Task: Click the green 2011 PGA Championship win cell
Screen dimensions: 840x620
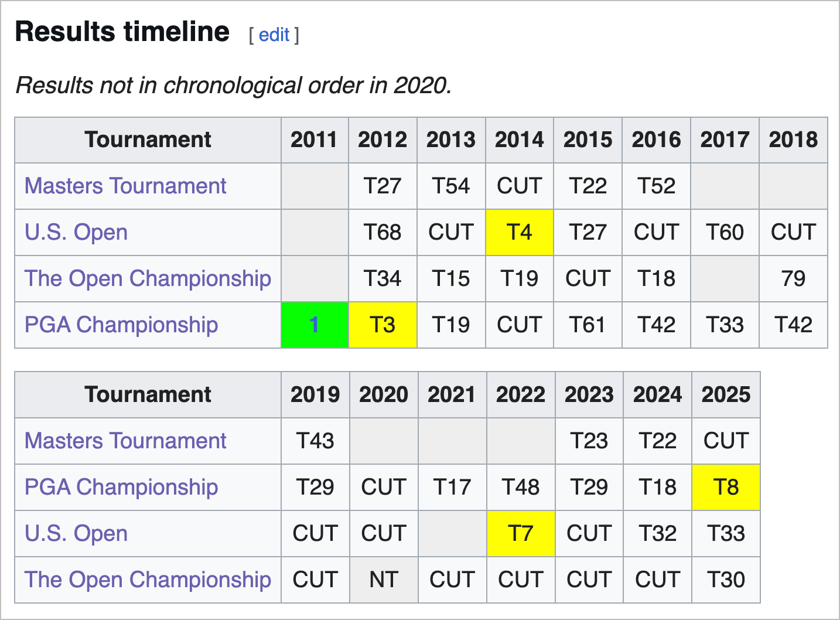Action: tap(315, 325)
